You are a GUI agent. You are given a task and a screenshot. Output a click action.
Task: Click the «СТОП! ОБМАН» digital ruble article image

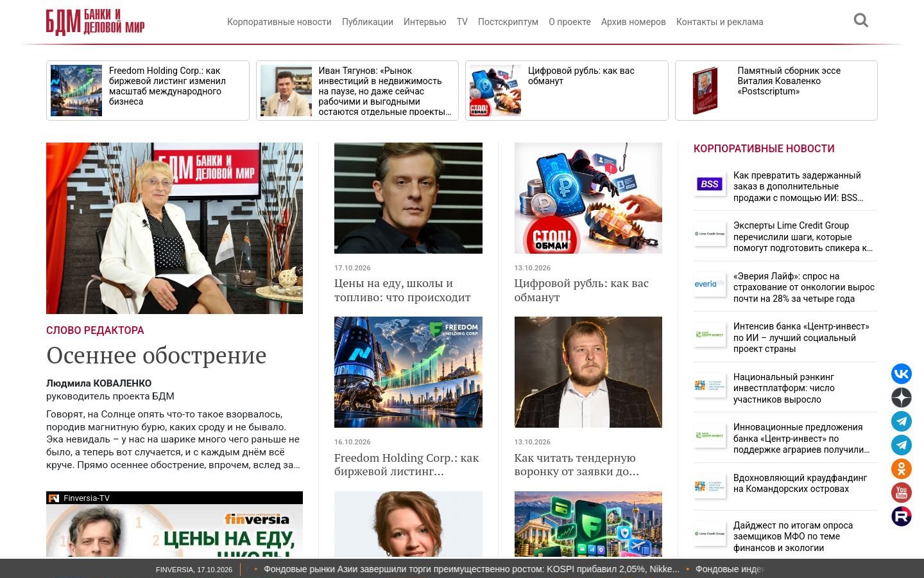click(x=588, y=198)
